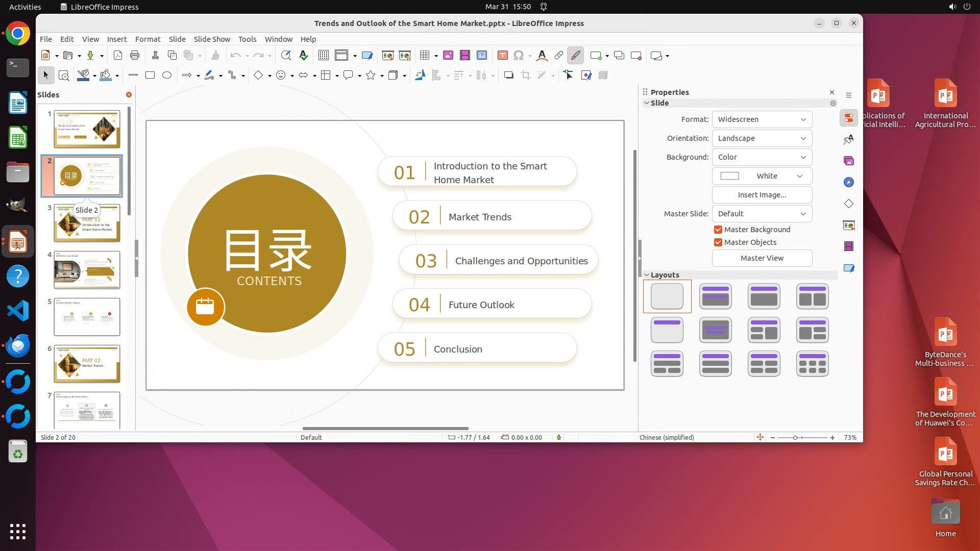The height and width of the screenshot is (551, 980).
Task: Open the Format dropdown showing Widescreen
Action: (762, 119)
